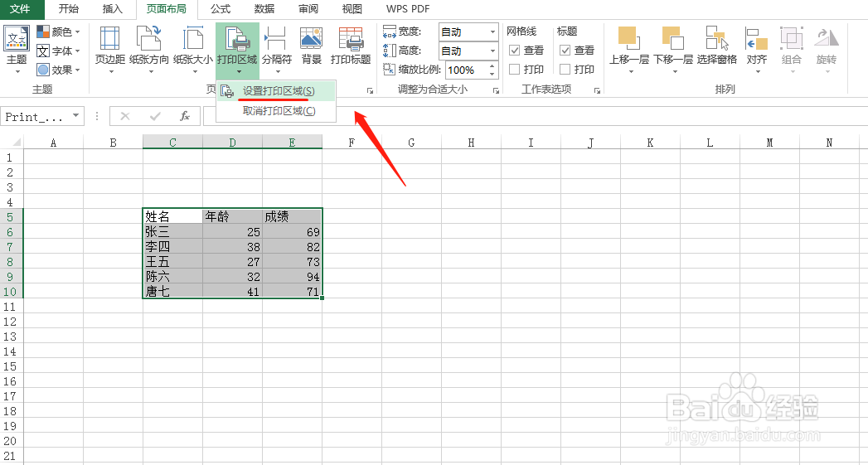This screenshot has height=465, width=868.
Task: Click the cancel (X) formula bar icon
Action: pos(125,116)
